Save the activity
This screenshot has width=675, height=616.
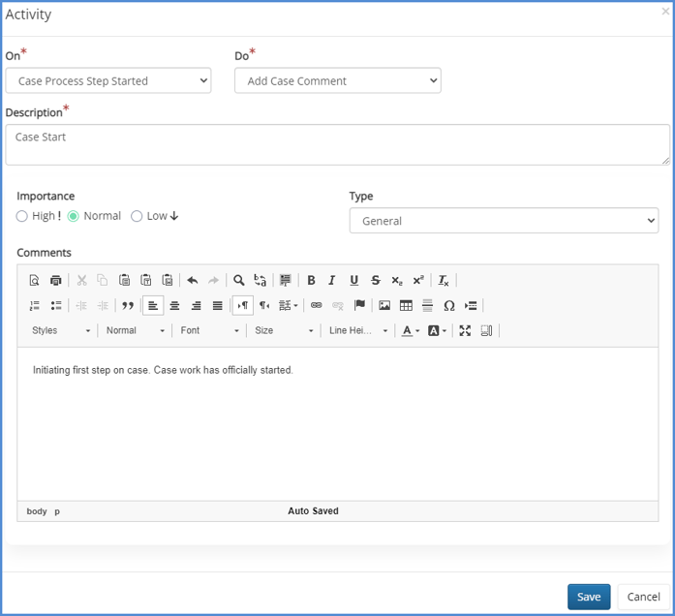589,597
